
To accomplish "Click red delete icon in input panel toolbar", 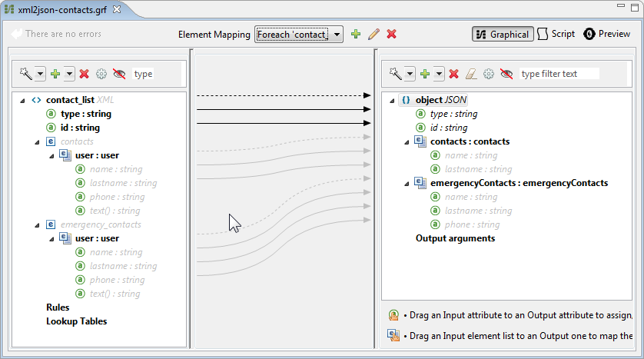I will coord(84,74).
